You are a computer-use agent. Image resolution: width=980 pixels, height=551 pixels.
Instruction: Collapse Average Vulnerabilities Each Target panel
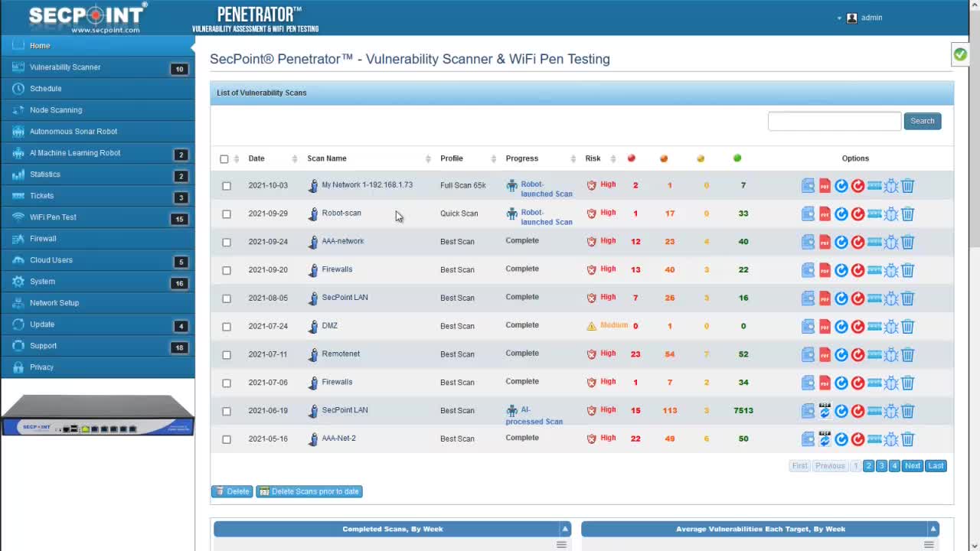[x=933, y=529]
